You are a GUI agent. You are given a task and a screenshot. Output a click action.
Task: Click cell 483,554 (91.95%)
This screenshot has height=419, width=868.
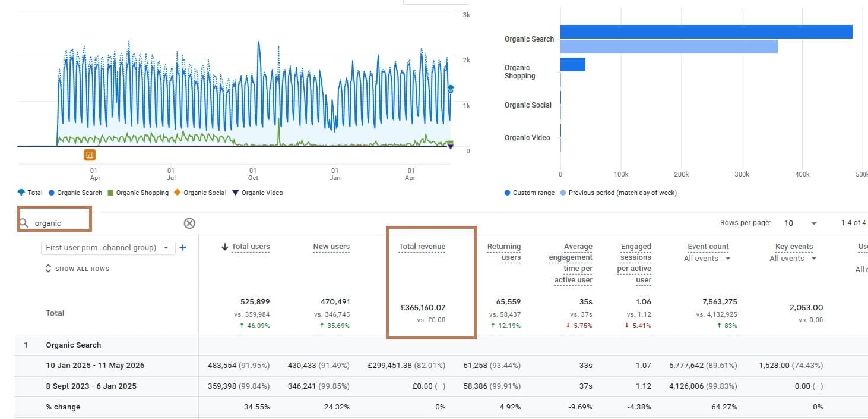pyautogui.click(x=239, y=366)
